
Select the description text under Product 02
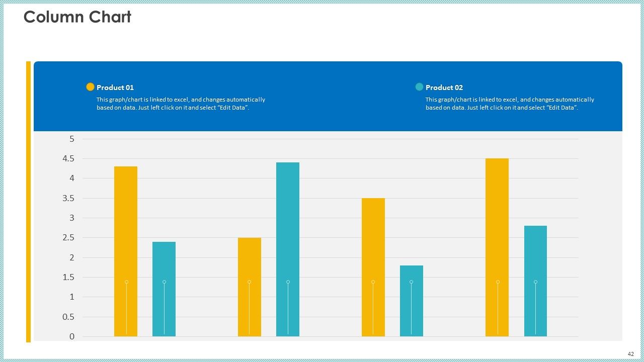pos(510,104)
